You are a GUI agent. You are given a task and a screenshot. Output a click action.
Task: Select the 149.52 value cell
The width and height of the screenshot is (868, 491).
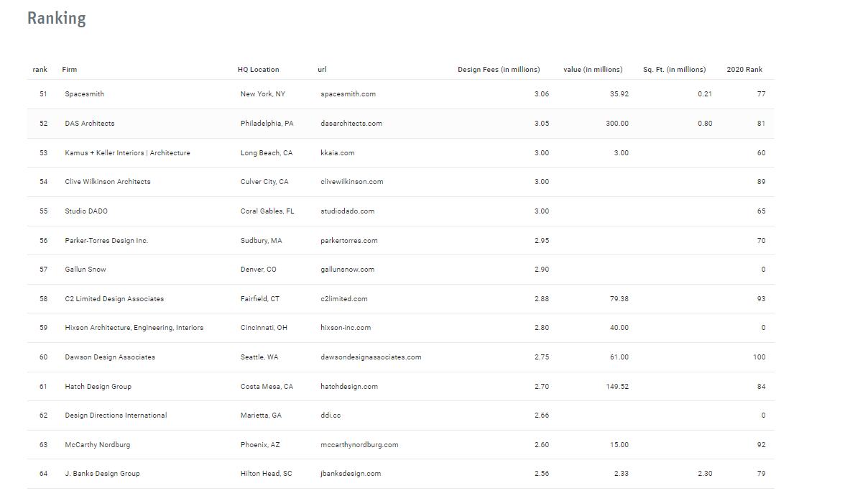(617, 387)
